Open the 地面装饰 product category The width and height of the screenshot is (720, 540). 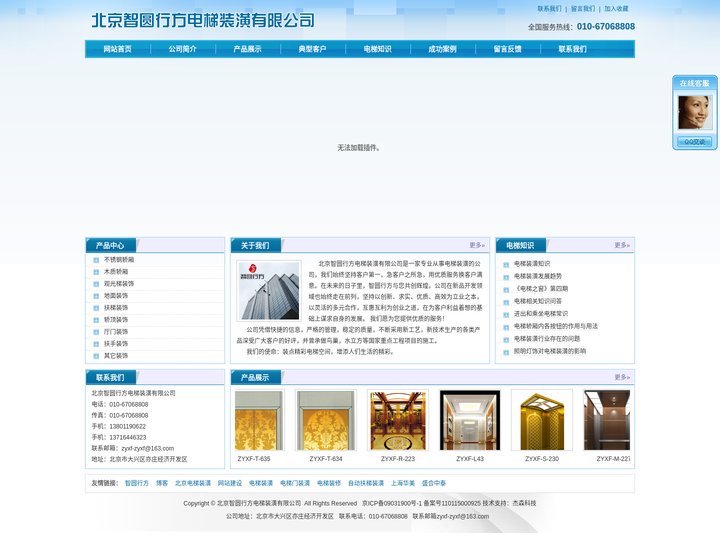click(x=116, y=296)
